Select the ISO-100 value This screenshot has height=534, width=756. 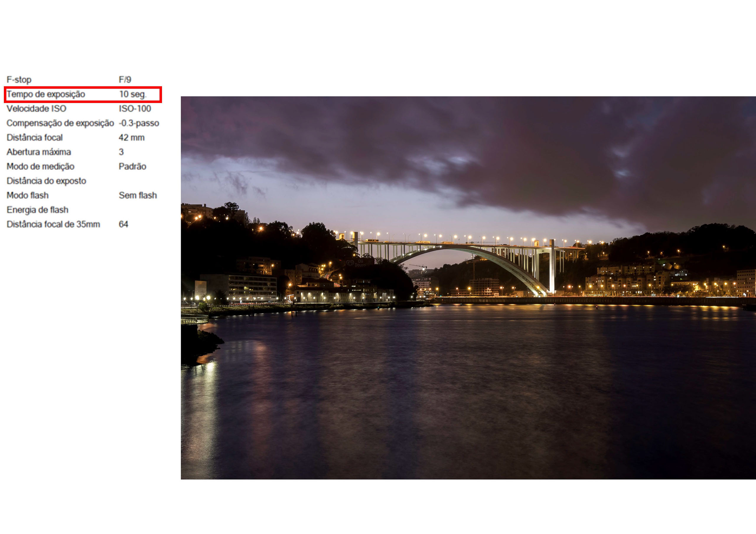pos(135,109)
